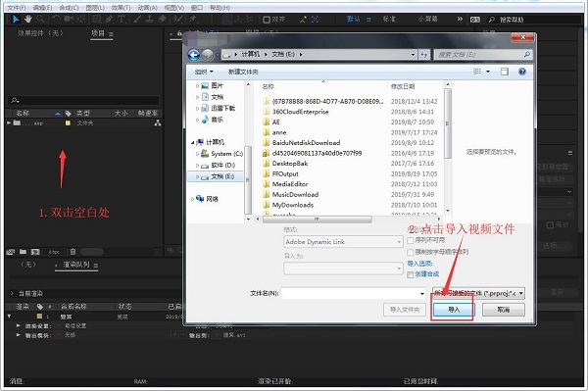Screen dimensions: 588x391
Task: Click the refresh button beside address bar
Action: point(423,55)
